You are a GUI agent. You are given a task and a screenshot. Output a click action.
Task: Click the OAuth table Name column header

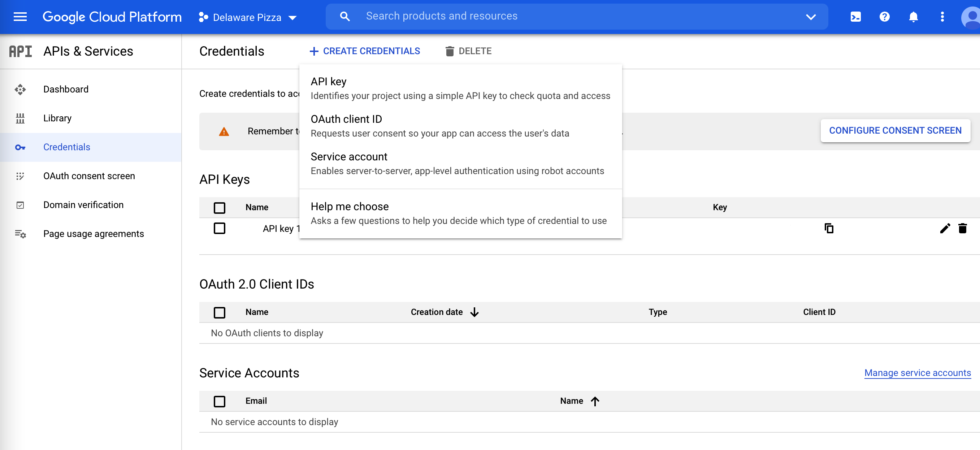[x=257, y=312]
